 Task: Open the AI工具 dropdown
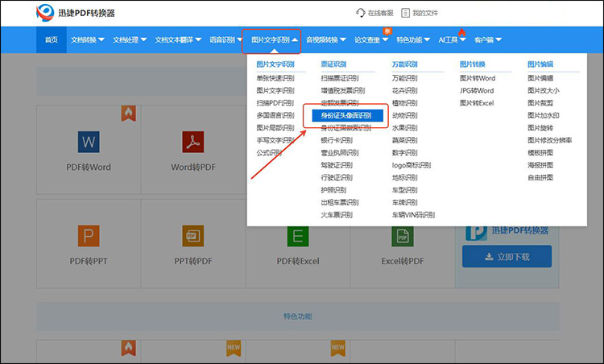[x=452, y=39]
